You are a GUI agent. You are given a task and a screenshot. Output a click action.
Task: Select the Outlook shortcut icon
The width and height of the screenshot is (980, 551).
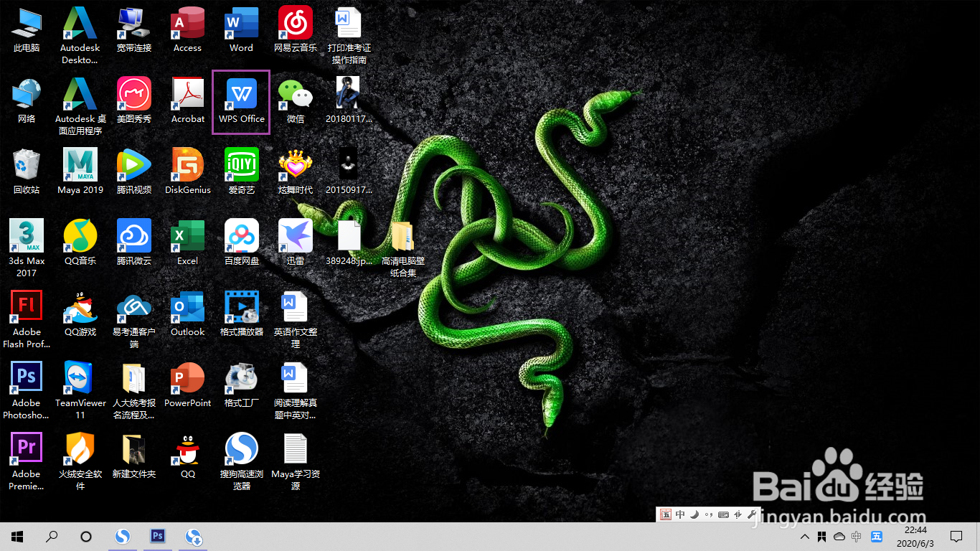(188, 314)
